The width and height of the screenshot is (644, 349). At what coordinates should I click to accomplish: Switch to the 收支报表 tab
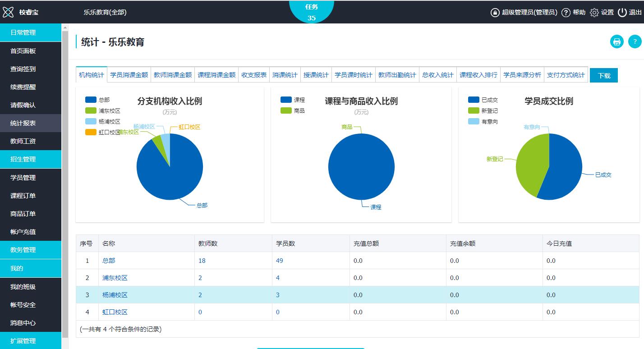coord(254,75)
